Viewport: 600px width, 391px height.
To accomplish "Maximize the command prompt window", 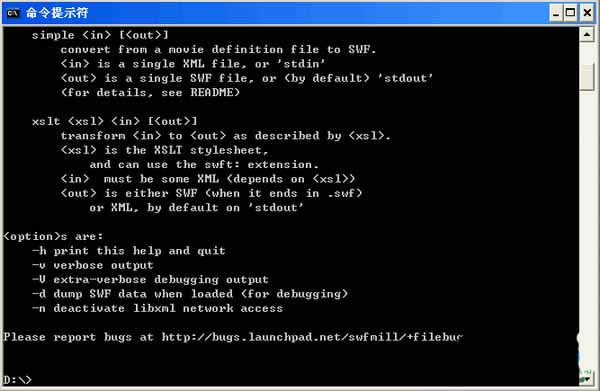I will pyautogui.click(x=570, y=13).
